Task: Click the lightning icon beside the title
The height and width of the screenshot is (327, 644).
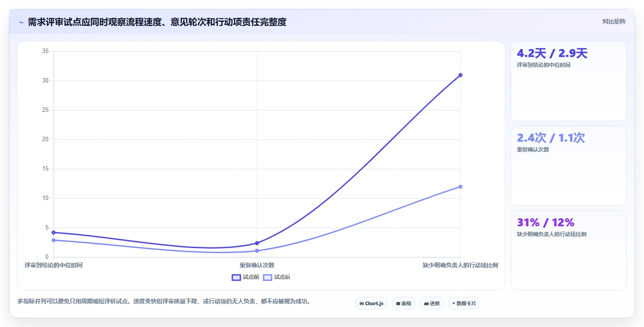Action: pos(21,22)
